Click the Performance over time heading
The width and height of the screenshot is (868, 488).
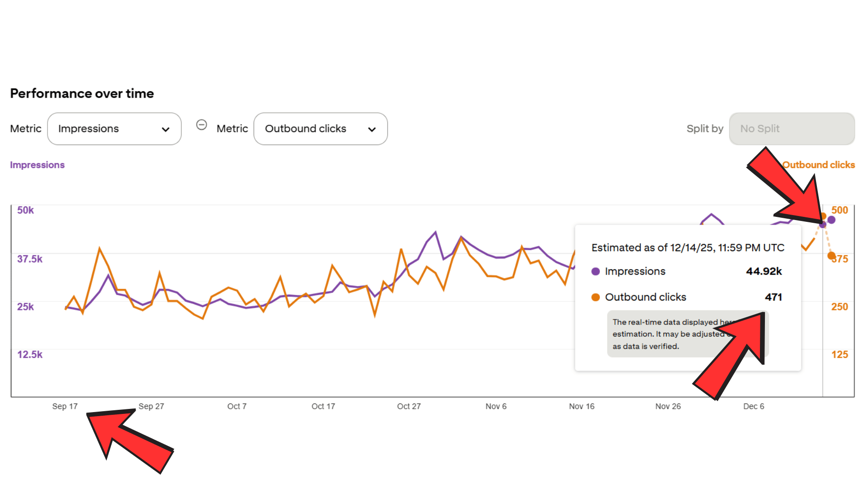[82, 94]
